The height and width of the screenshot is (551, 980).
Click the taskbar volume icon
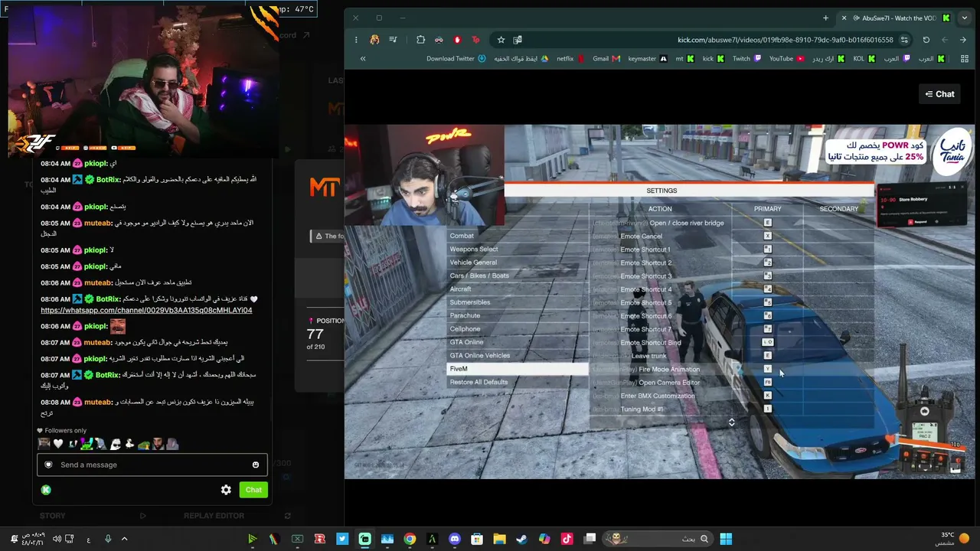(x=57, y=540)
